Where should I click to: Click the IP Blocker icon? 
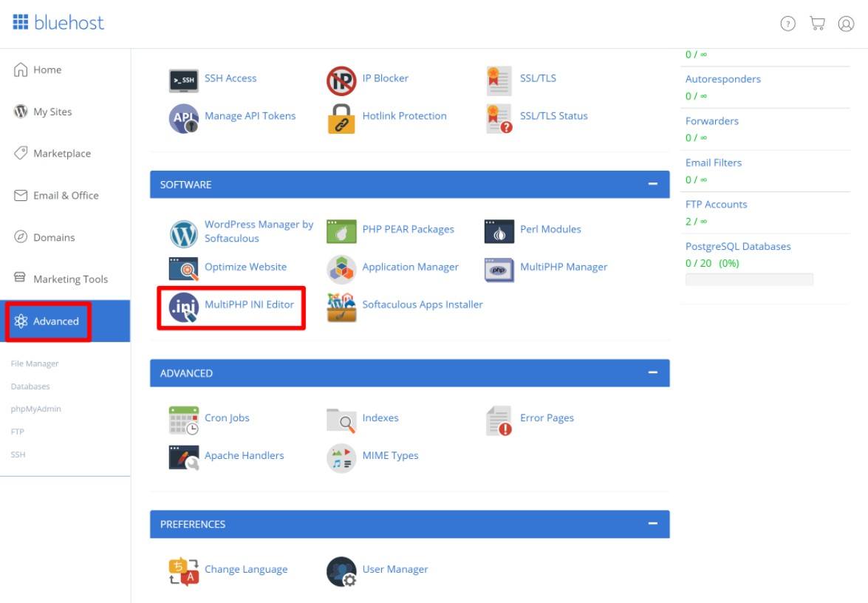pos(341,81)
